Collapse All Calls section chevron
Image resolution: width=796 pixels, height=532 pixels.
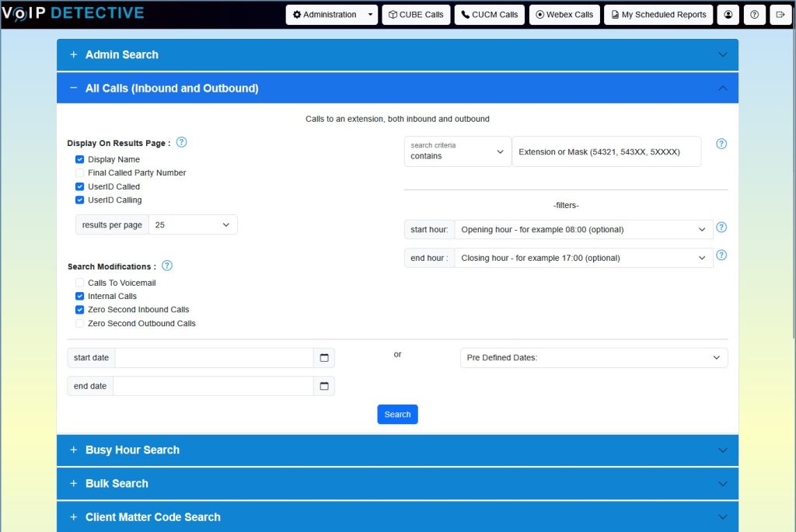tap(722, 88)
